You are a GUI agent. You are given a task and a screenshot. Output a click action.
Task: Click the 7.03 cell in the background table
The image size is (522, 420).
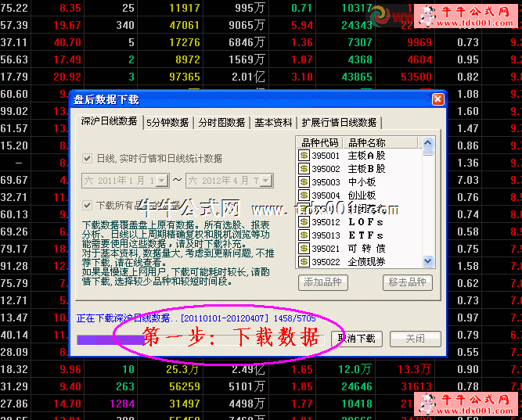[468, 180]
